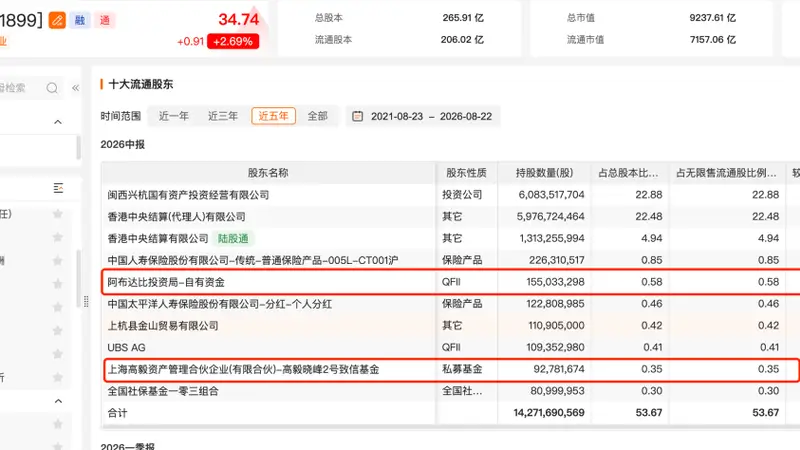Collapse sidebar with double-chevron icon
The height and width of the screenshot is (450, 800).
[76, 88]
